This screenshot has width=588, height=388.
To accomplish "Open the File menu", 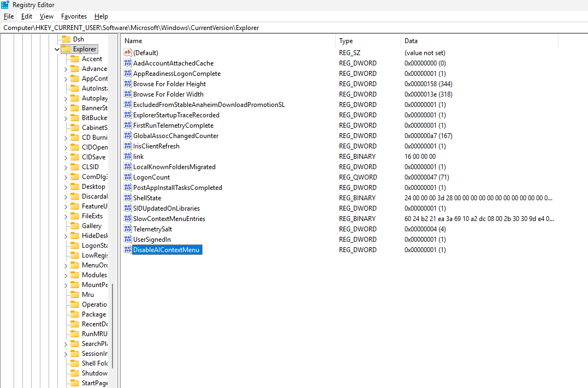I will pos(9,16).
